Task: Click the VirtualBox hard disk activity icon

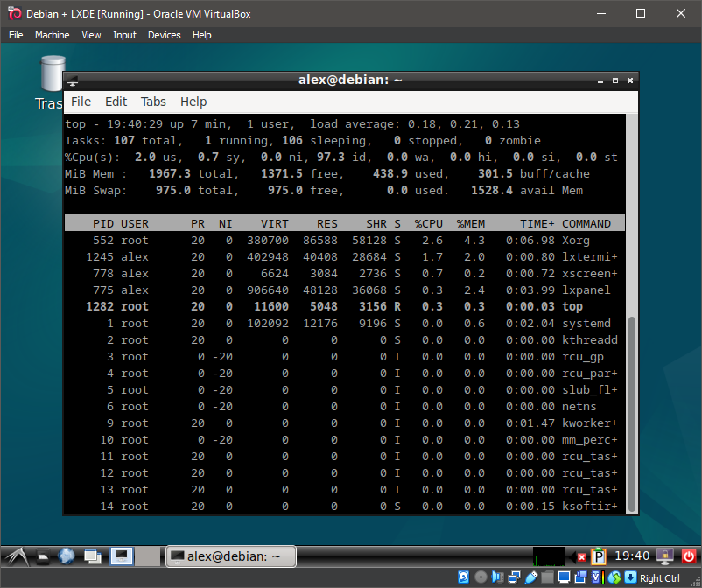Action: (463, 577)
